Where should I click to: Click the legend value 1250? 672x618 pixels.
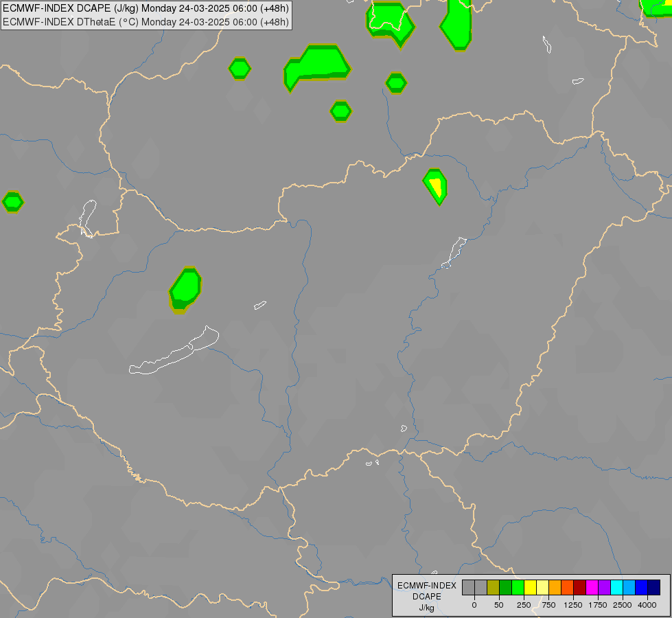pos(573,605)
